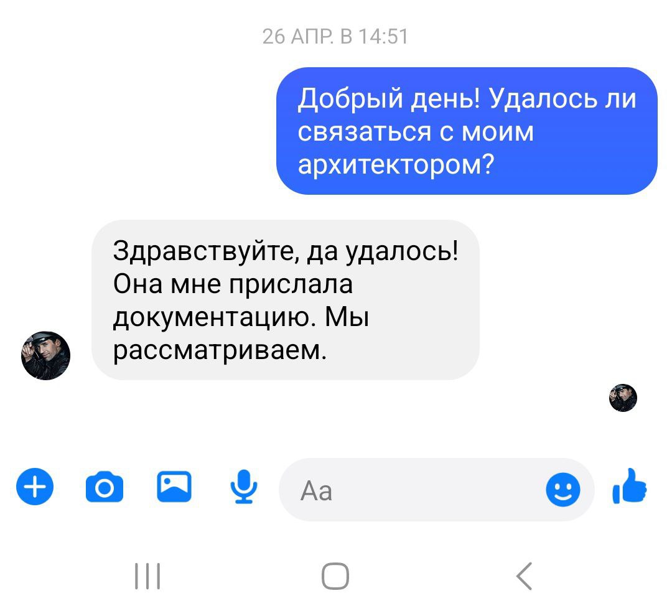672x616 pixels.
Task: Tap the Android back navigation arrow
Action: pyautogui.click(x=525, y=577)
